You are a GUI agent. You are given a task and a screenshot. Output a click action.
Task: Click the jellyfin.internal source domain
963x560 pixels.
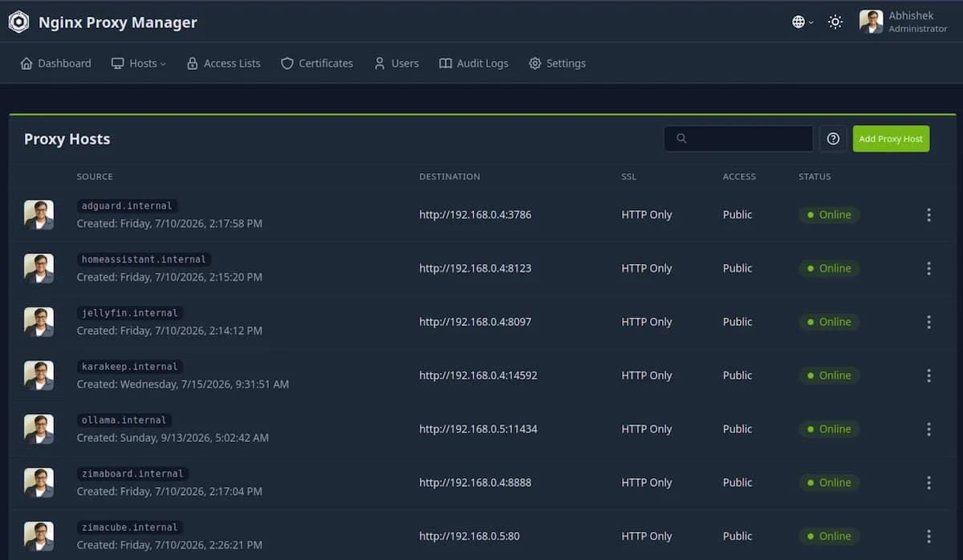point(129,313)
